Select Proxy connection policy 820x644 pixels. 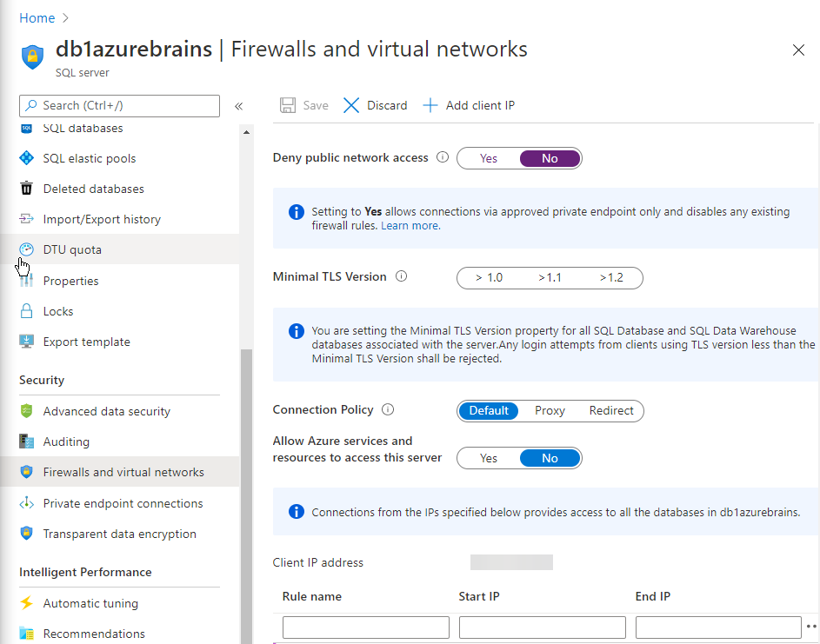pos(550,410)
